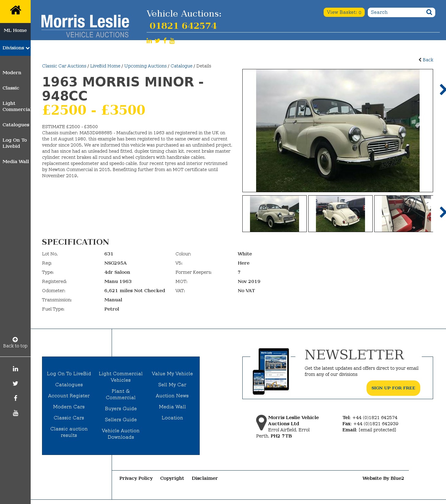Open the Plant & Commercial link
Viewport: 446px width, 504px height.
point(121,394)
